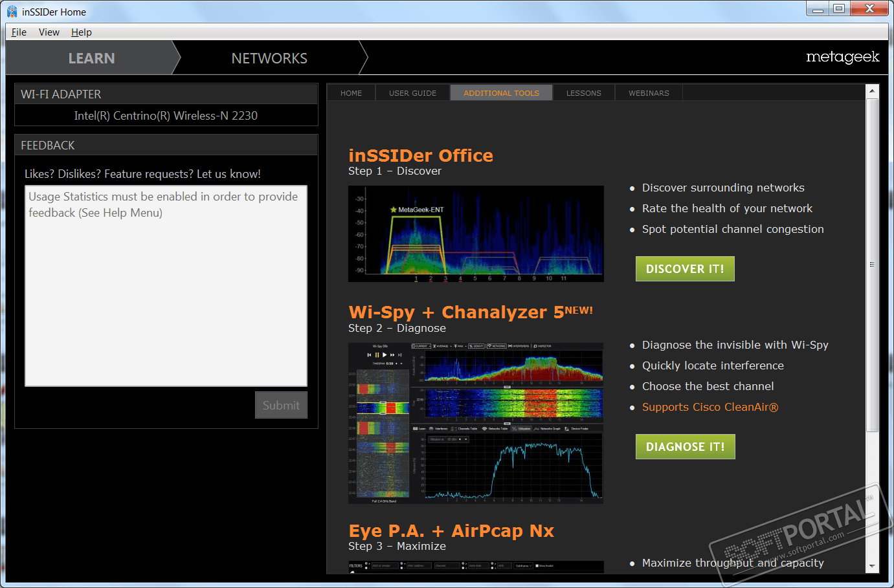Select the LEARN section
The image size is (894, 588).
(x=91, y=58)
